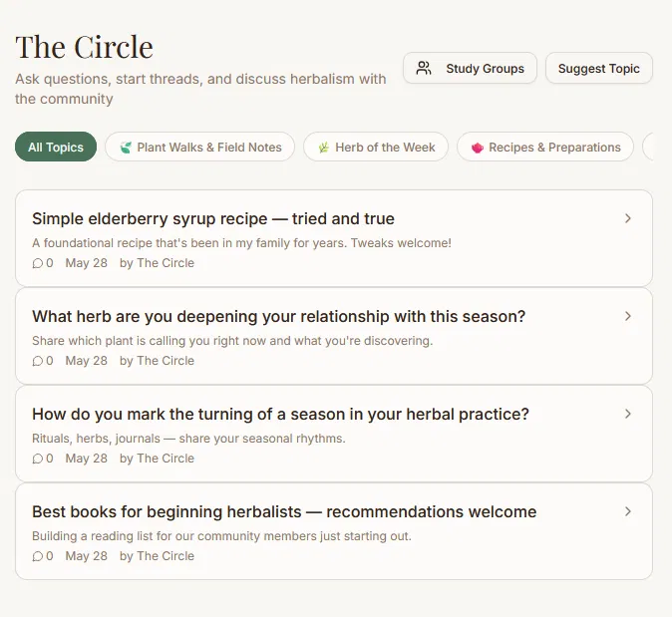The height and width of the screenshot is (617, 672).
Task: Open 'Simple elderberry syrup recipe' thread title
Action: point(213,218)
